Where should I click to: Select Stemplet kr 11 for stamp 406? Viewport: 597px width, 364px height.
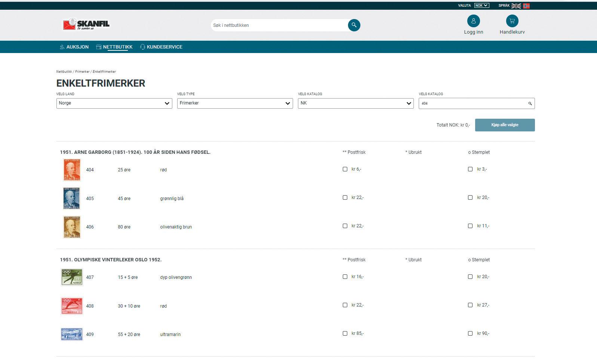pos(470,226)
